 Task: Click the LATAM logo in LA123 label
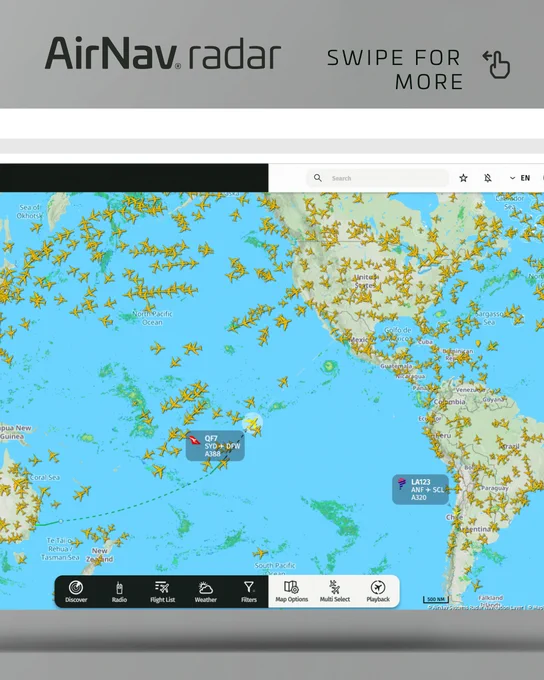[x=401, y=483]
